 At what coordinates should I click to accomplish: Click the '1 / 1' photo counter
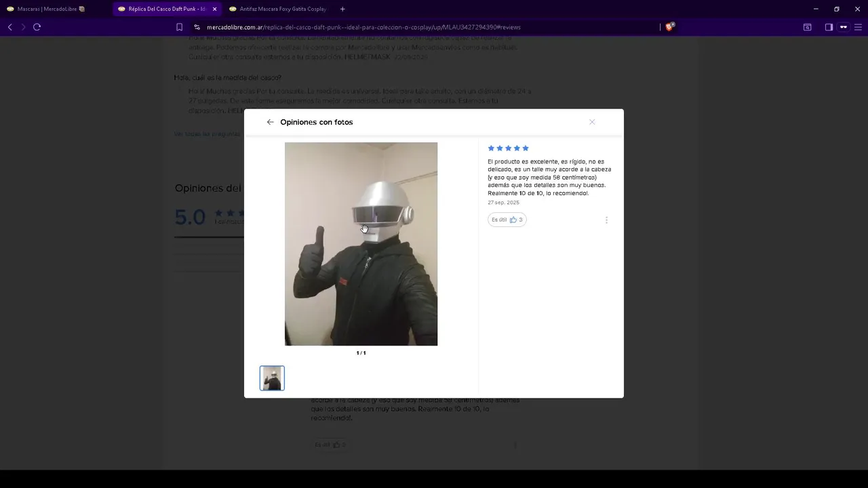click(x=361, y=353)
